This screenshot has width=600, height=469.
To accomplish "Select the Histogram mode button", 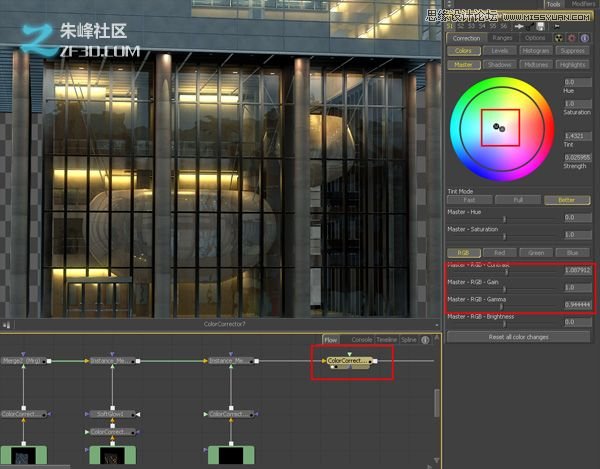I will (536, 51).
